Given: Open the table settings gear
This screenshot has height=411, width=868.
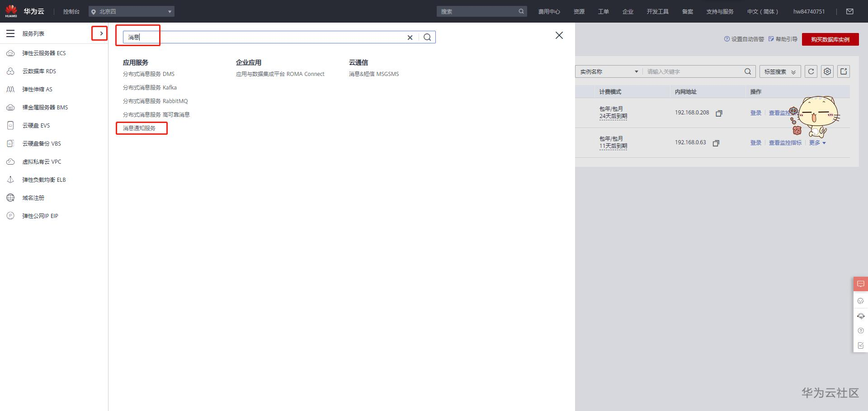Looking at the screenshot, I should 827,71.
